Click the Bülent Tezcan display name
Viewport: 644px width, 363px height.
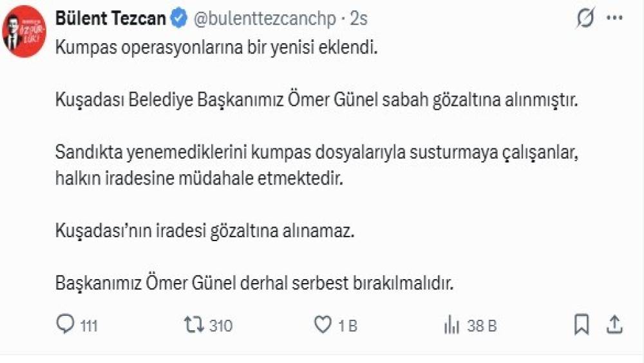110,19
